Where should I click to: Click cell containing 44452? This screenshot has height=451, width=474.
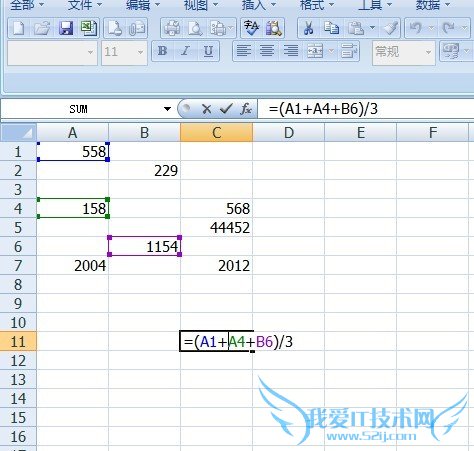[x=216, y=228]
